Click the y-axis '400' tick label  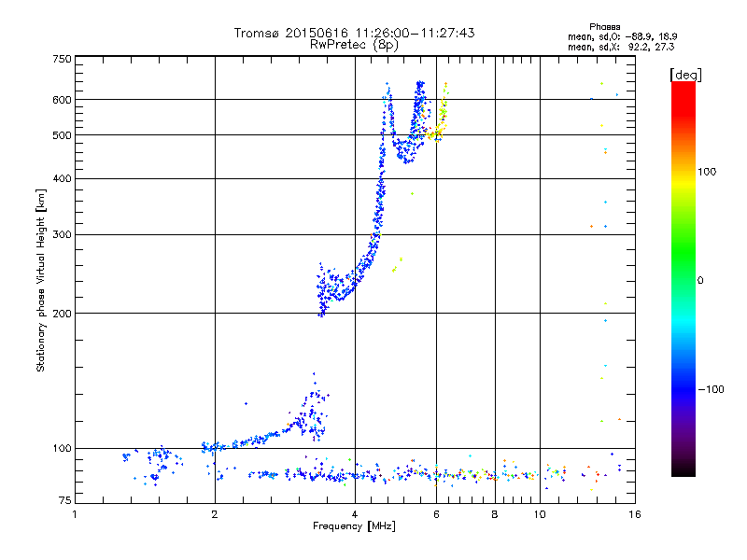coord(62,178)
